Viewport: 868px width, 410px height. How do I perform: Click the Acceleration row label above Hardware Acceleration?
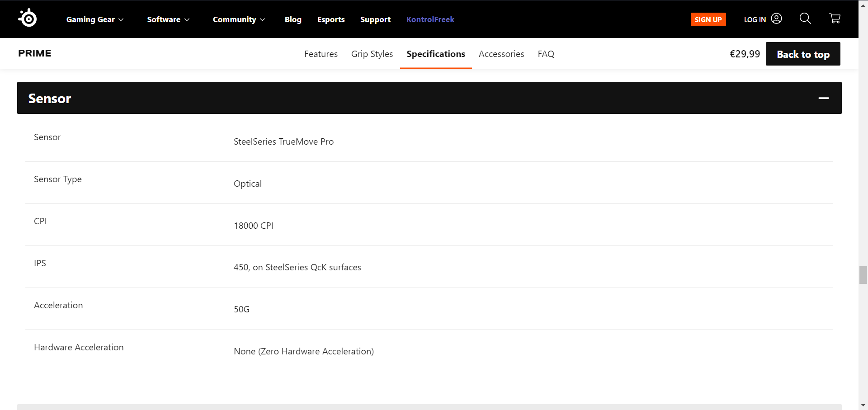58,305
